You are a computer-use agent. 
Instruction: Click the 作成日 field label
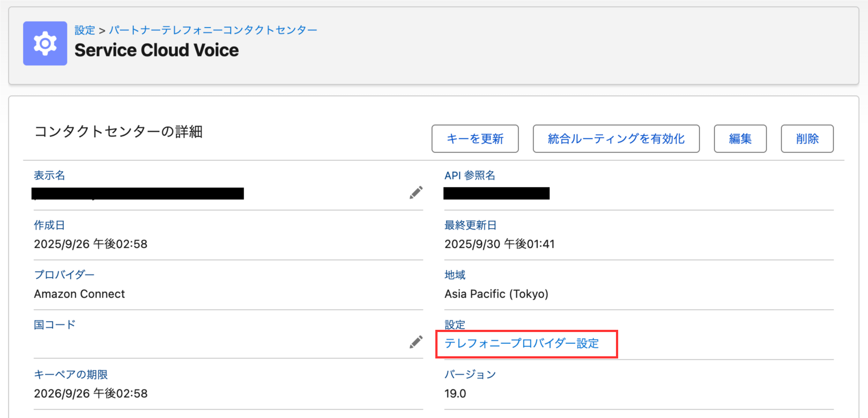pos(49,225)
